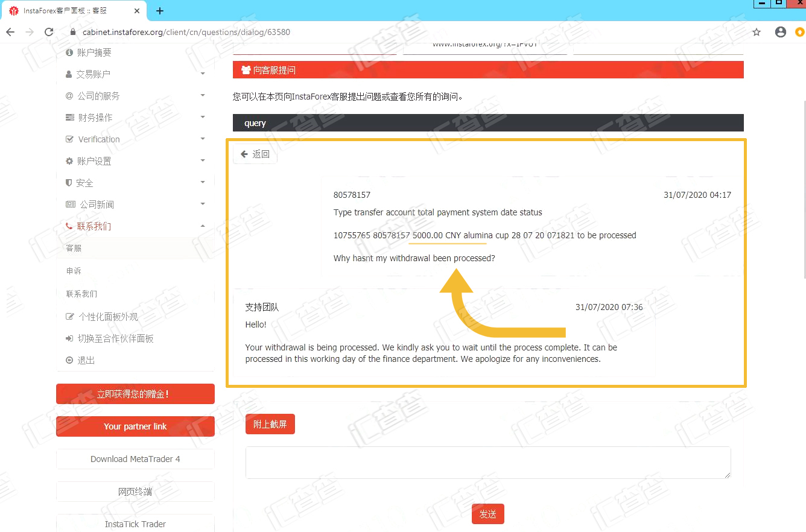This screenshot has width=806, height=532.
Task: Reload the page with refresh icon
Action: coord(49,32)
